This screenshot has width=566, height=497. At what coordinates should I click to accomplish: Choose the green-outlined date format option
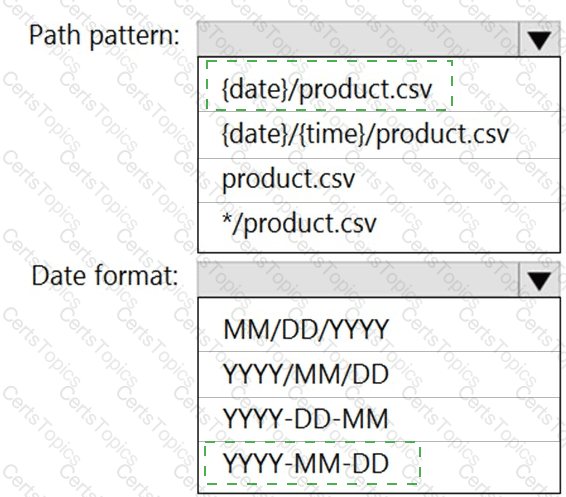coord(312,463)
